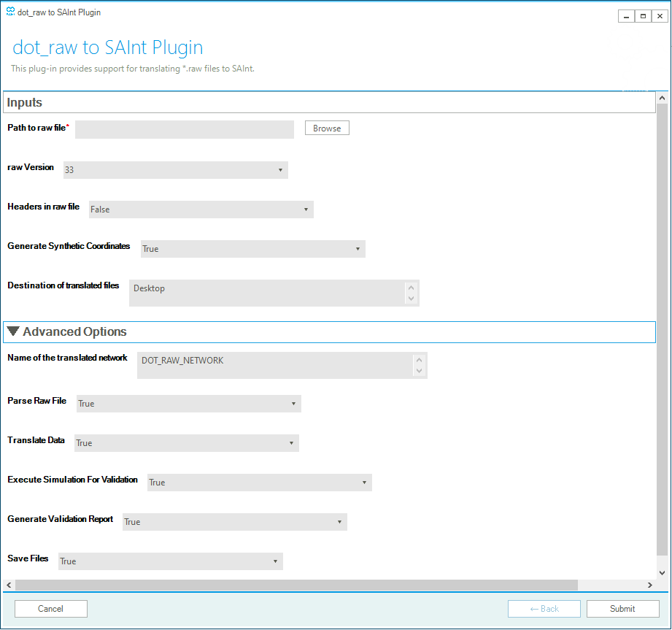This screenshot has height=630, width=672.
Task: Open the Save Files dropdown
Action: pyautogui.click(x=171, y=561)
